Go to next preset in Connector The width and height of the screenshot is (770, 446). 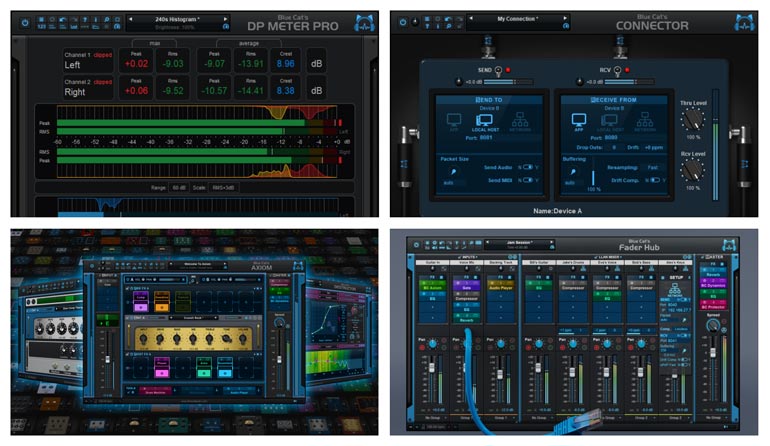(x=565, y=18)
